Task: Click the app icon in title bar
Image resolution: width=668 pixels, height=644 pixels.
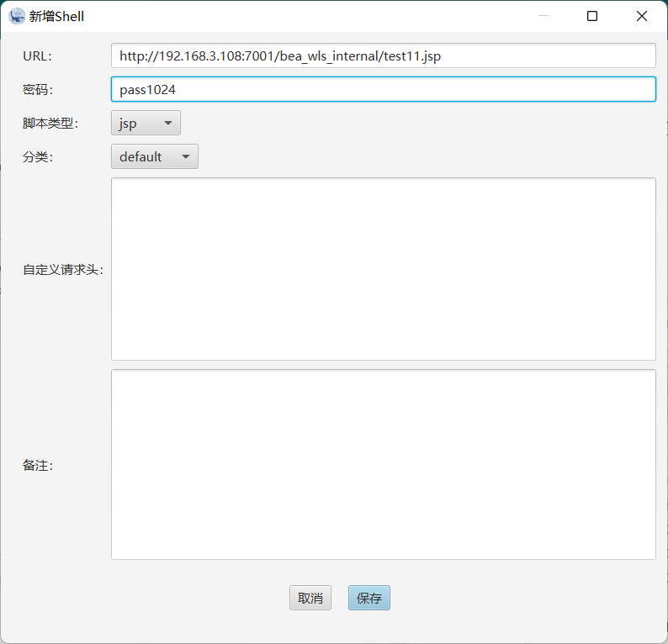Action: pos(17,16)
